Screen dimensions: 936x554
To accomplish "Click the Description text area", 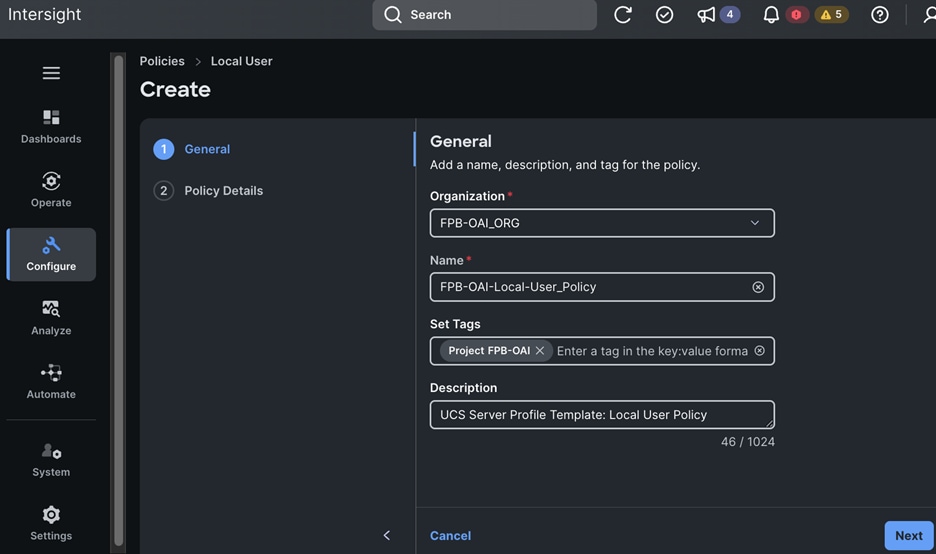I will (x=602, y=414).
